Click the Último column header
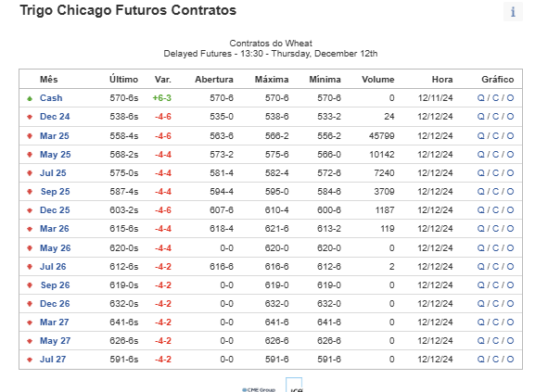 coord(123,79)
